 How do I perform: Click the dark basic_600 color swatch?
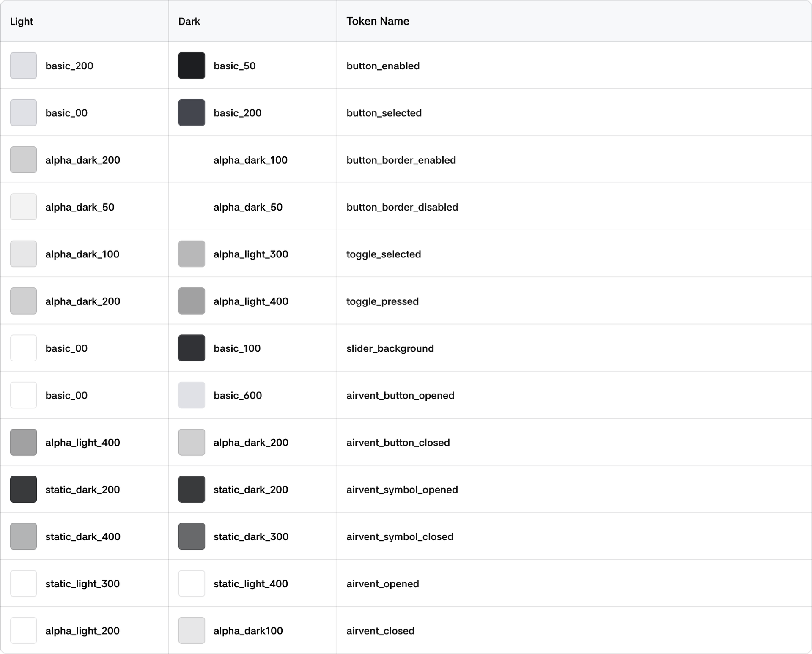192,395
